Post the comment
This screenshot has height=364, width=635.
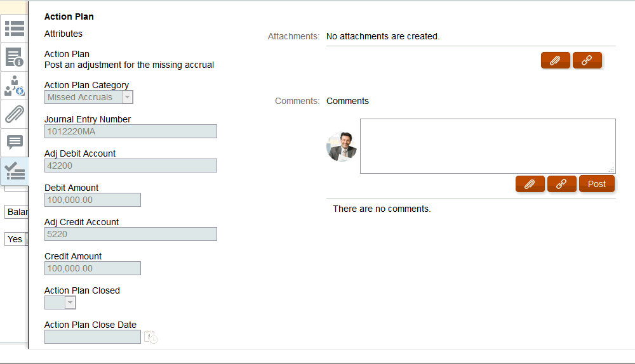click(x=596, y=184)
